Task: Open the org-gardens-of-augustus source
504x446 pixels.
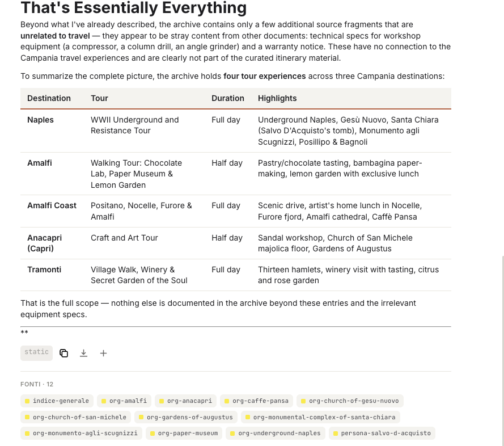Action: (186, 417)
